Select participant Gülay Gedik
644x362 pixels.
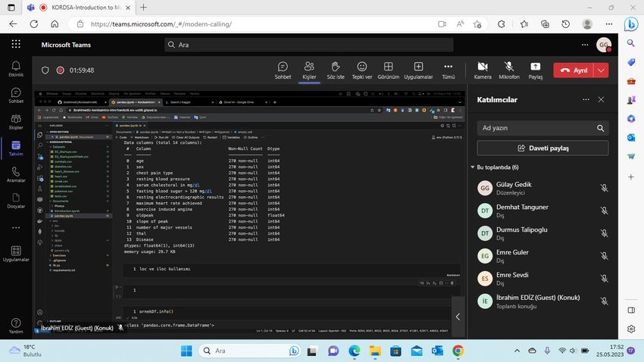(x=542, y=188)
